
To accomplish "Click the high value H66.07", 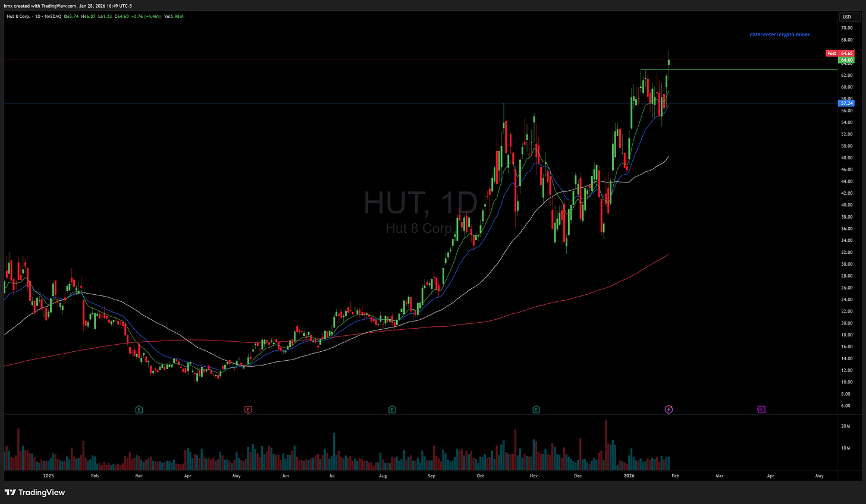I will [88, 17].
